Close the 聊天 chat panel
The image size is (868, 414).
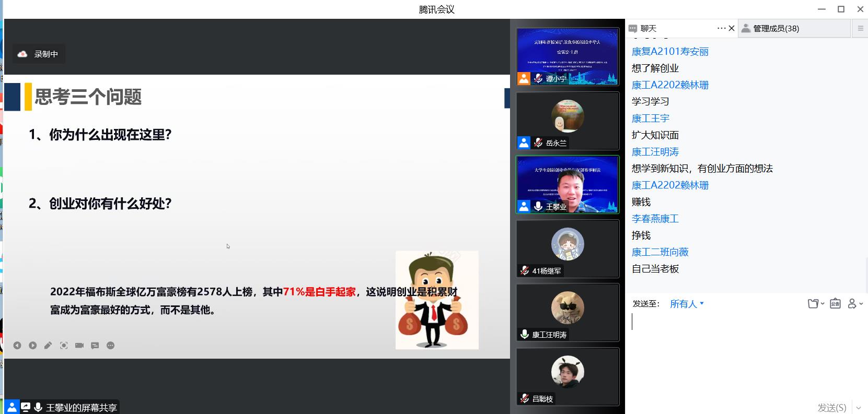pos(732,28)
